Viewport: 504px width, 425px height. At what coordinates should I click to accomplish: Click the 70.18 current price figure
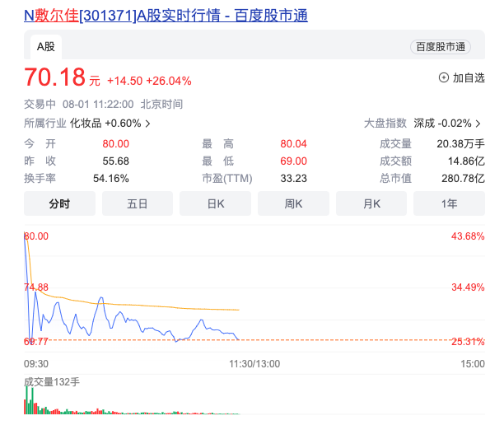[55, 77]
